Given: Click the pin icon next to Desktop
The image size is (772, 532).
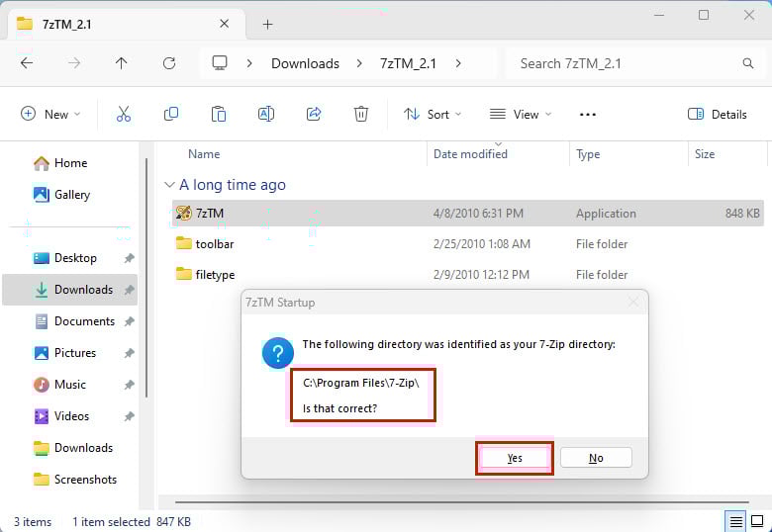Looking at the screenshot, I should click(x=129, y=258).
